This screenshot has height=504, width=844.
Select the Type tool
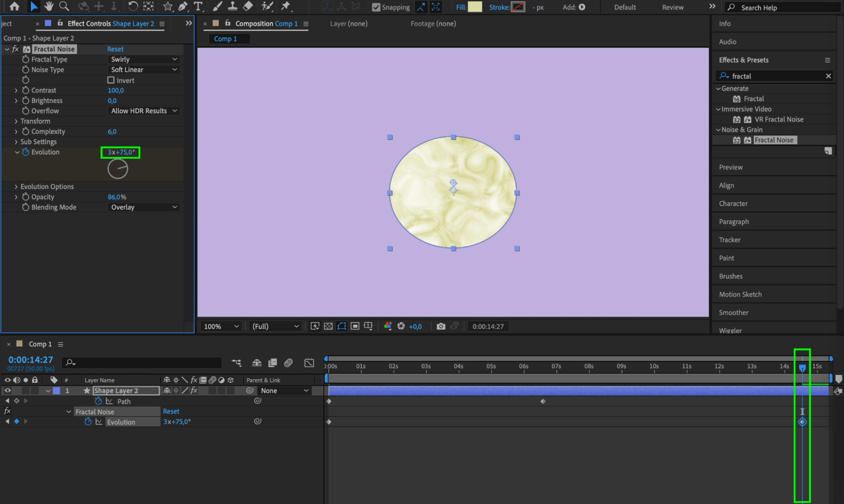click(x=198, y=6)
